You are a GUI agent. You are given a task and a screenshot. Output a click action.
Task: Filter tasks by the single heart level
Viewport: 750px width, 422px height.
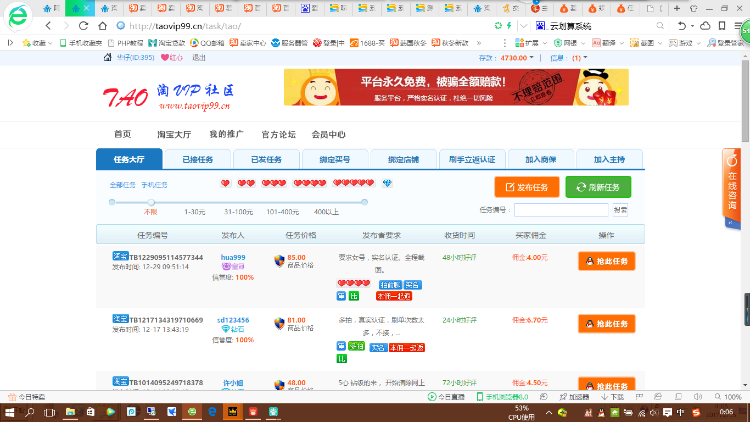click(x=225, y=183)
